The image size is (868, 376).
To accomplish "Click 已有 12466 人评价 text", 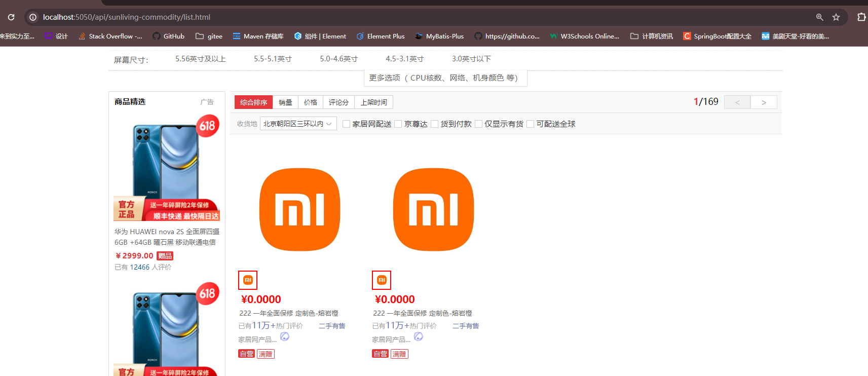I will click(143, 267).
